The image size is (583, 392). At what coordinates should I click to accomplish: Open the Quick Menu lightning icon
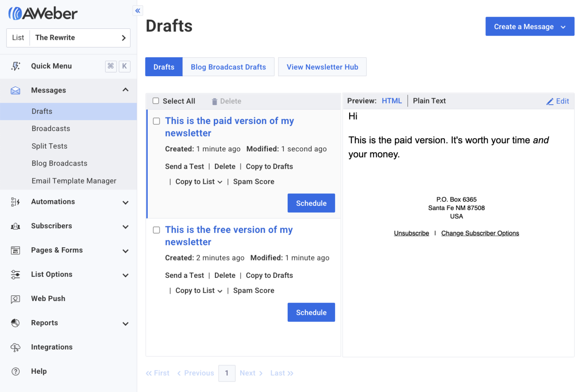click(16, 66)
